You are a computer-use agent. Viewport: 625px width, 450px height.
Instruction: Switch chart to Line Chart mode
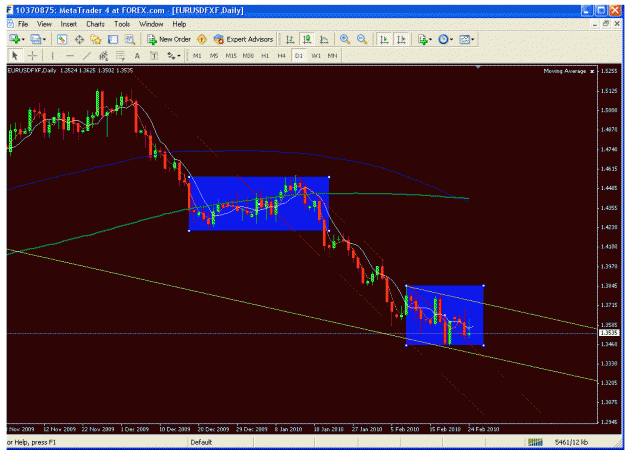[x=324, y=39]
